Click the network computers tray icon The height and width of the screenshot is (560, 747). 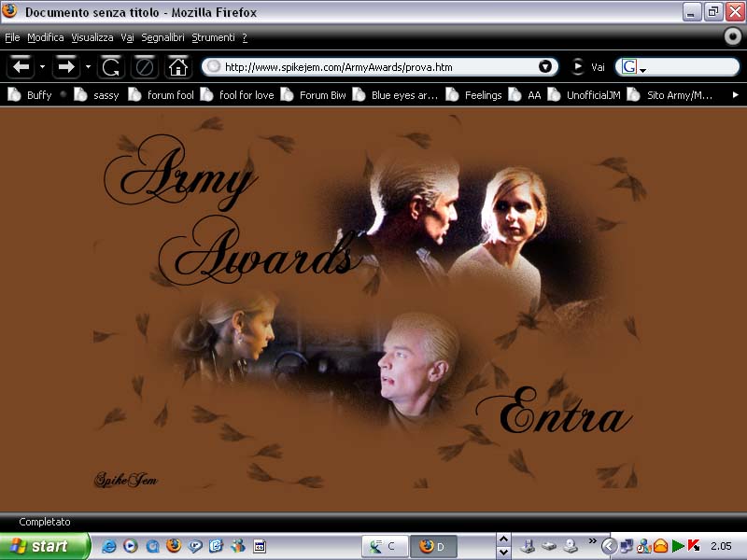click(x=626, y=546)
